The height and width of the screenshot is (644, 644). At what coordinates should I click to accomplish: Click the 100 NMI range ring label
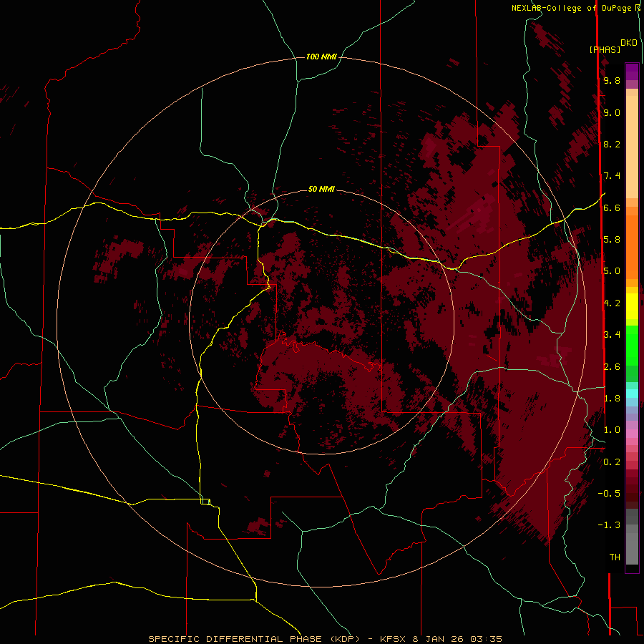[321, 57]
